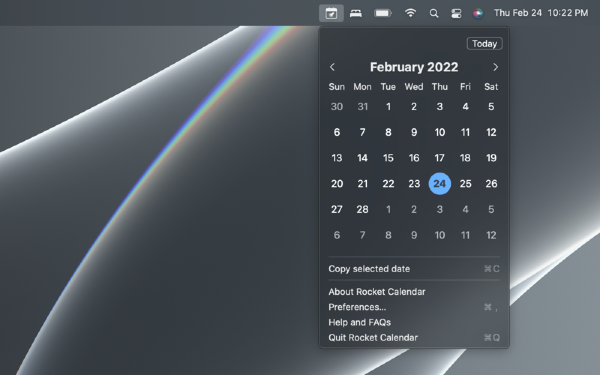Select date 18 on Friday
The height and width of the screenshot is (375, 600).
pos(465,158)
